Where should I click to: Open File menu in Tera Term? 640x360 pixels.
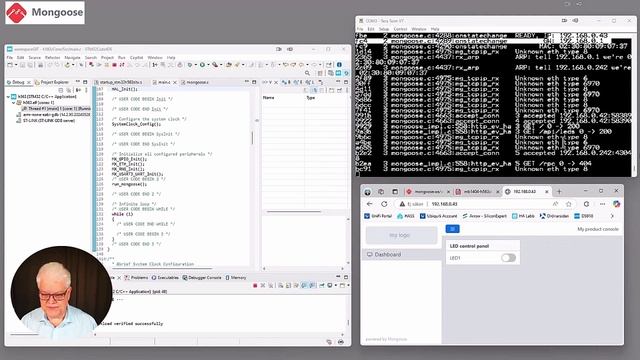pos(360,29)
